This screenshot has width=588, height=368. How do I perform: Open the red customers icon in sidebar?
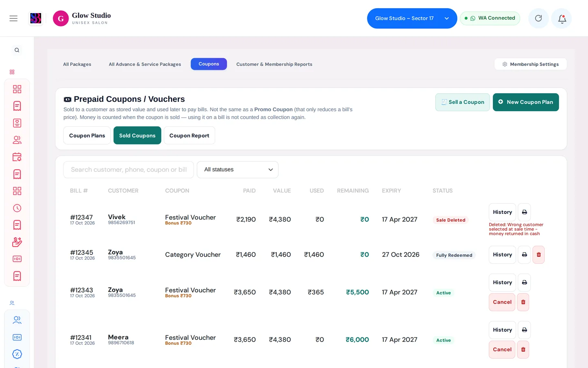(17, 140)
